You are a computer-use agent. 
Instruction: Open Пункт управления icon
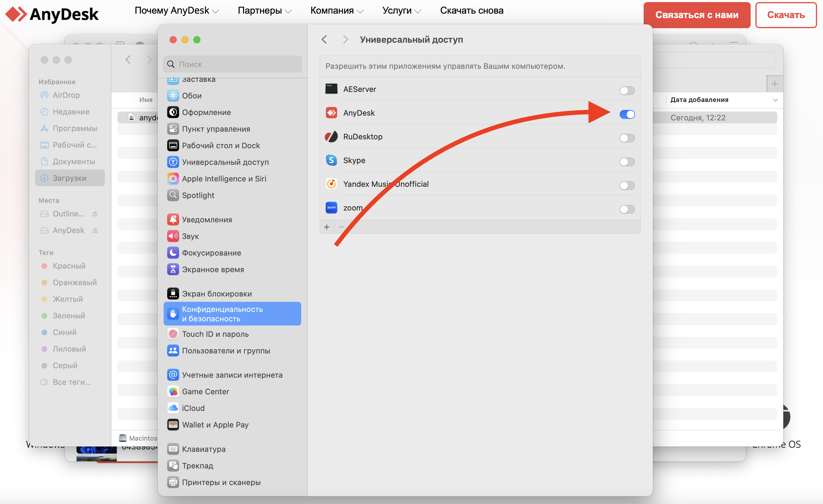[x=173, y=129]
